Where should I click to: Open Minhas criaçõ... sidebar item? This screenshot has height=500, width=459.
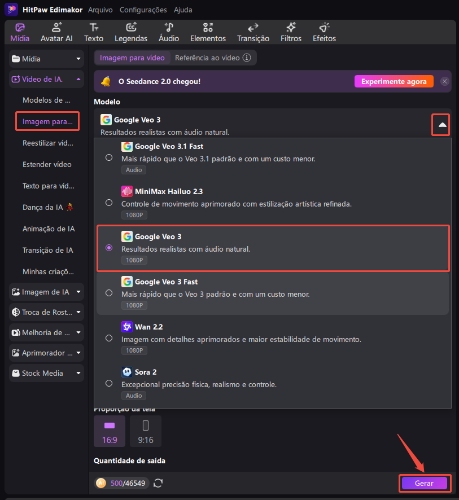pyautogui.click(x=48, y=271)
